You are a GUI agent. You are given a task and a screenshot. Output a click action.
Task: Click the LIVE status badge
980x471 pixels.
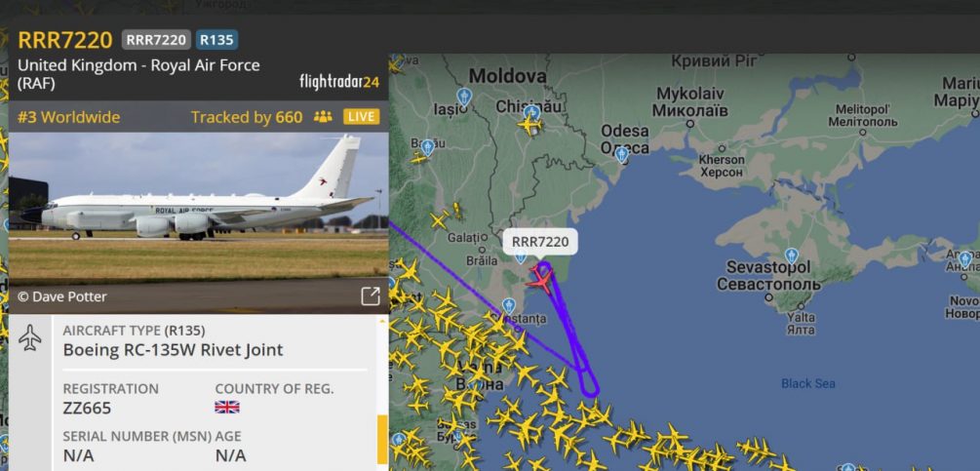pyautogui.click(x=361, y=117)
